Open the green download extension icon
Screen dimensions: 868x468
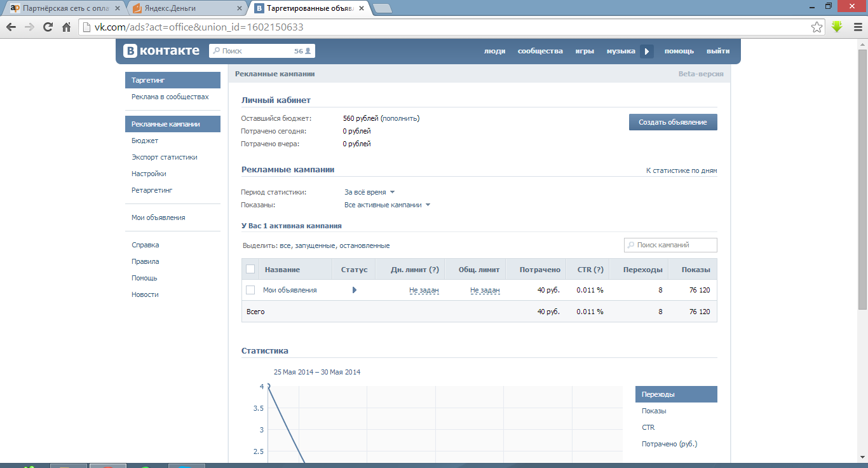coord(837,27)
